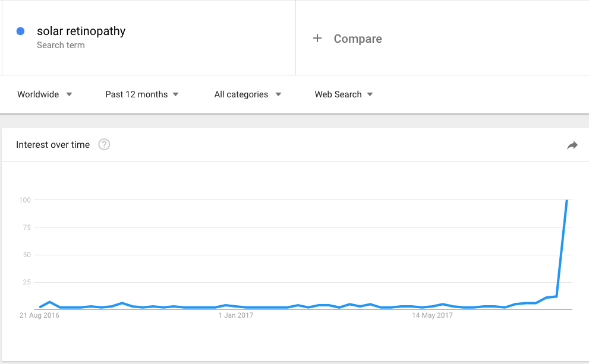Click the blue dot next to solar retinopathy
The width and height of the screenshot is (589, 364).
tap(21, 31)
